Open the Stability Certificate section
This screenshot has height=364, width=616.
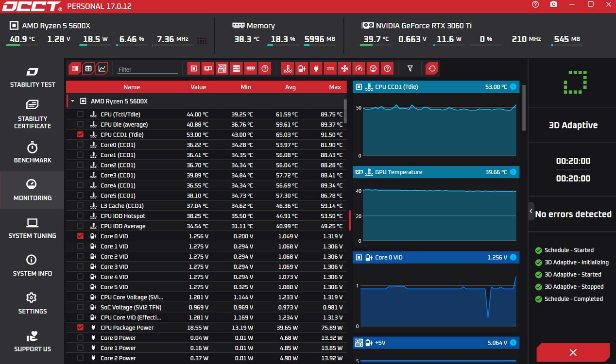(x=32, y=115)
